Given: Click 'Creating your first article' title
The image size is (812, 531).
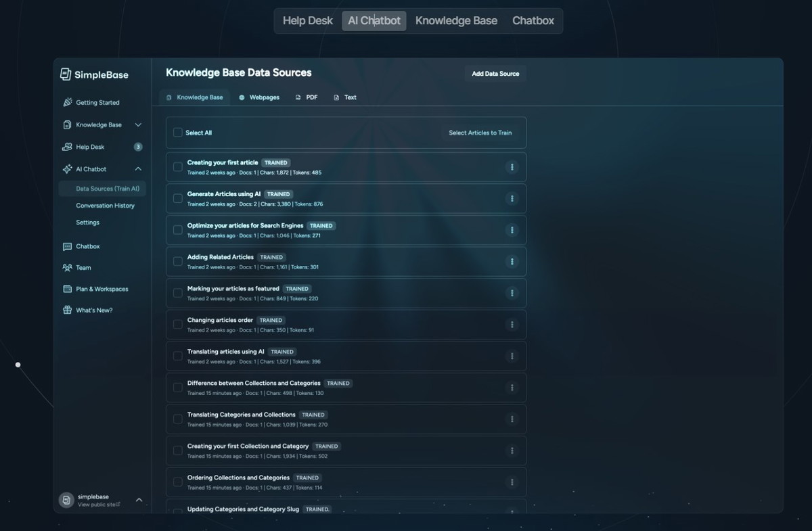Looking at the screenshot, I should click(223, 162).
